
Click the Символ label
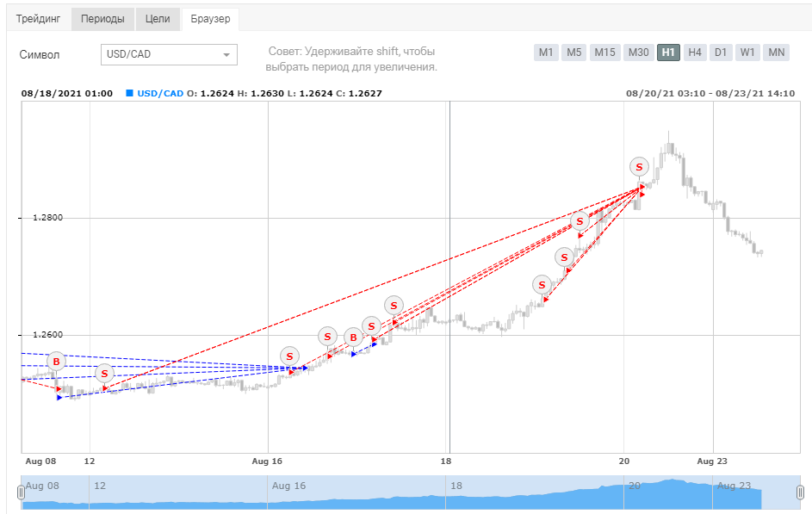coord(40,55)
